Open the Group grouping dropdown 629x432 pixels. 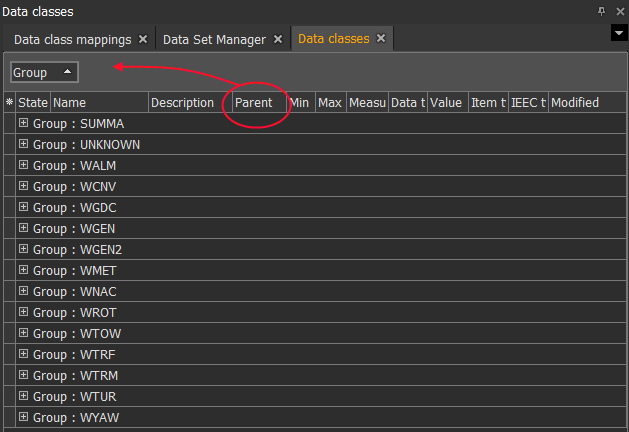click(43, 72)
